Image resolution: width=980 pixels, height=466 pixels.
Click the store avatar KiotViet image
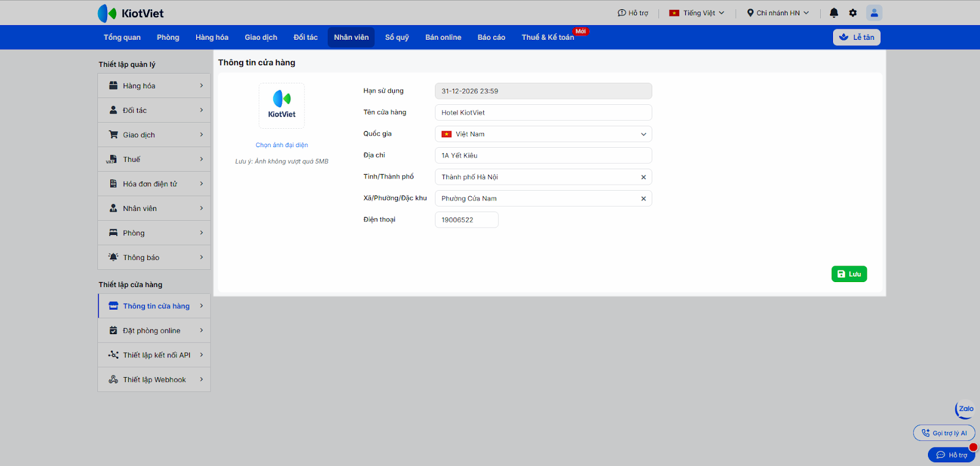pyautogui.click(x=282, y=105)
